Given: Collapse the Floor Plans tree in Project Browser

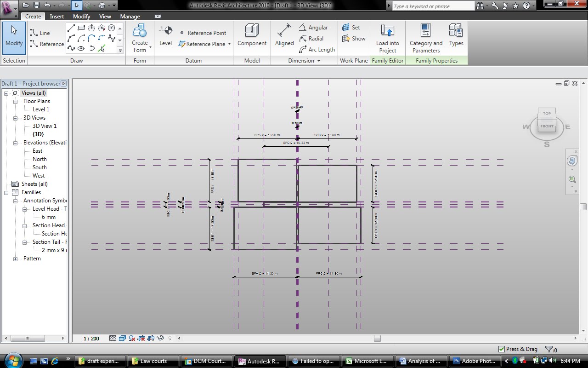Looking at the screenshot, I should point(14,101).
